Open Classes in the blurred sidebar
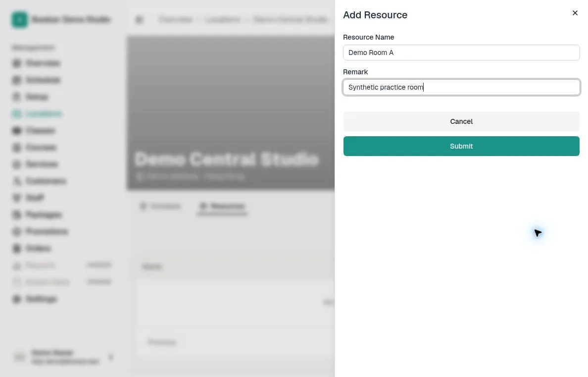 pyautogui.click(x=34, y=130)
